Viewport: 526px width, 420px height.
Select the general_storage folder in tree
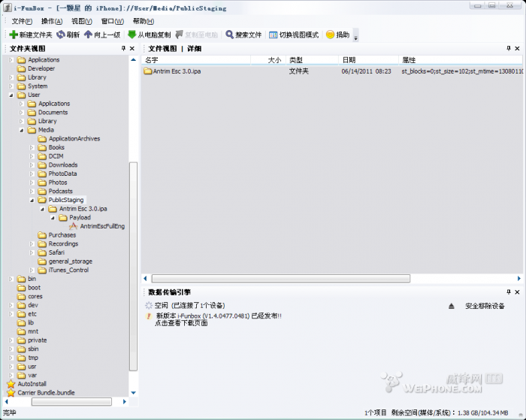coord(71,261)
